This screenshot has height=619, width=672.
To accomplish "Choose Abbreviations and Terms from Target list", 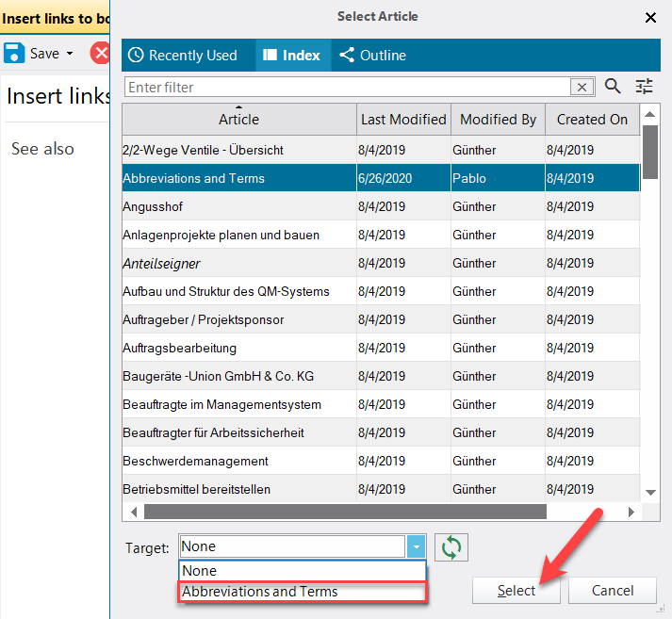I will 302,592.
